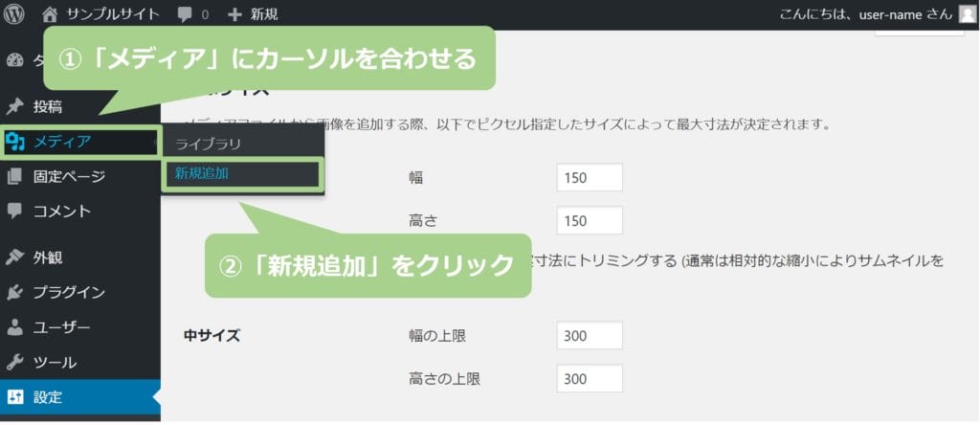Click the ツール wrench icon

click(14, 363)
